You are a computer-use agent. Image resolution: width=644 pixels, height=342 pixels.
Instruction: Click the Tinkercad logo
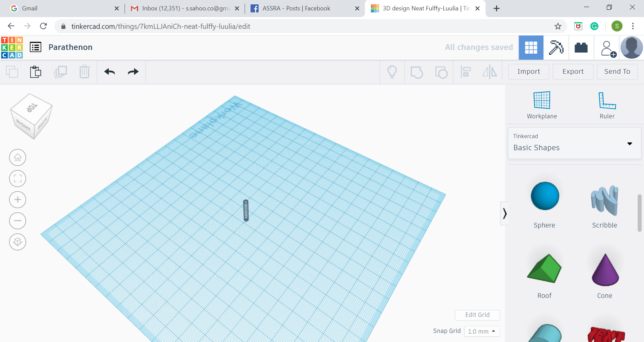[x=12, y=48]
